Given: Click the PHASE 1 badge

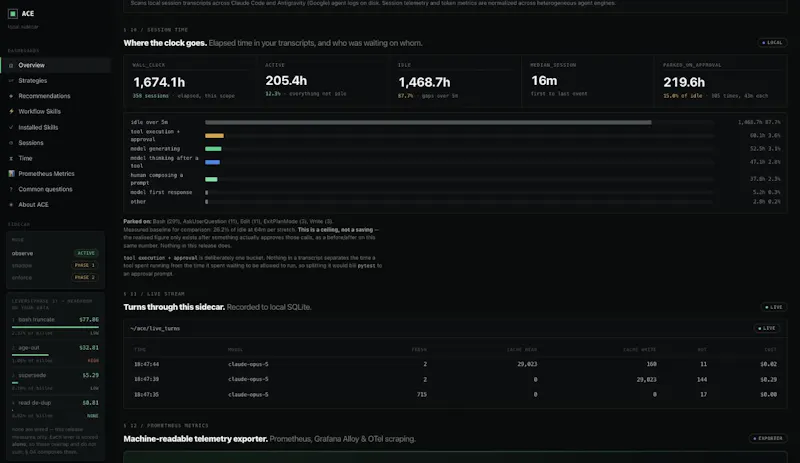Looking at the screenshot, I should pyautogui.click(x=84, y=265).
